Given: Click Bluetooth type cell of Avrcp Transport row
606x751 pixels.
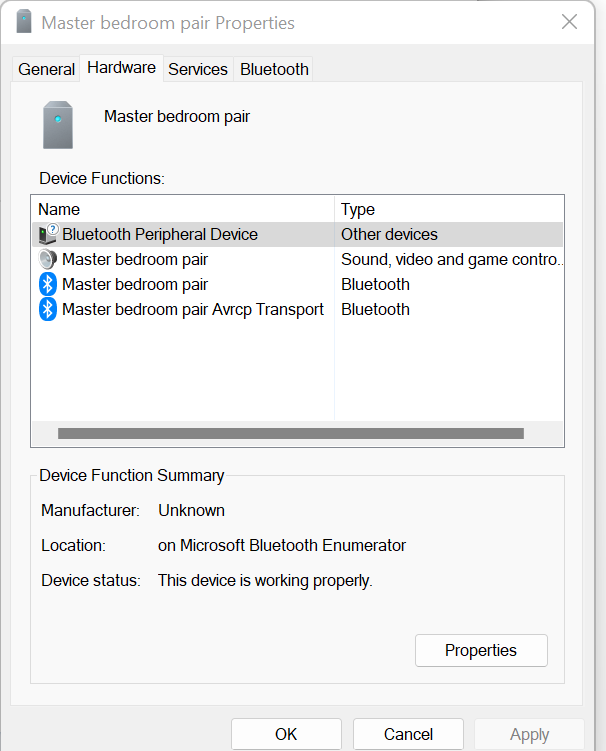Looking at the screenshot, I should tap(376, 309).
